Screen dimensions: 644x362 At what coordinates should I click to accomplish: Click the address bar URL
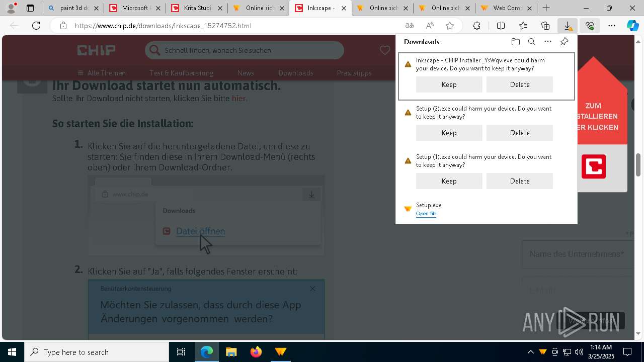pos(163,26)
